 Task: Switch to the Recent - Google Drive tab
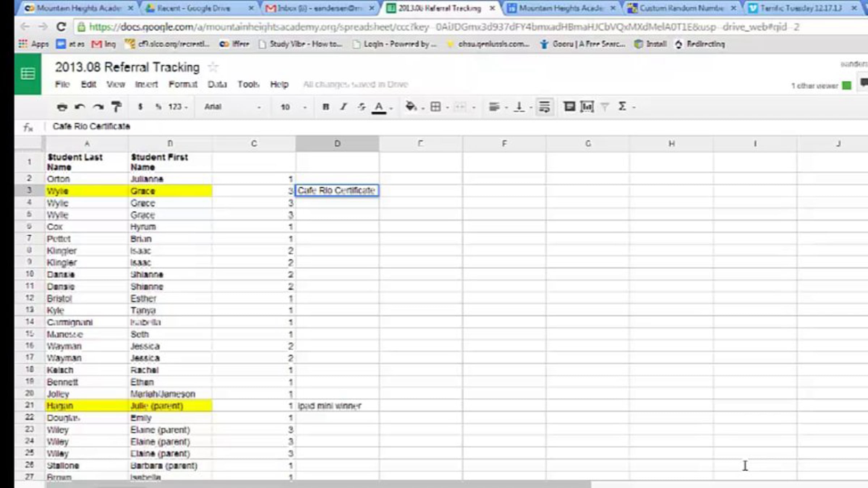[x=193, y=8]
